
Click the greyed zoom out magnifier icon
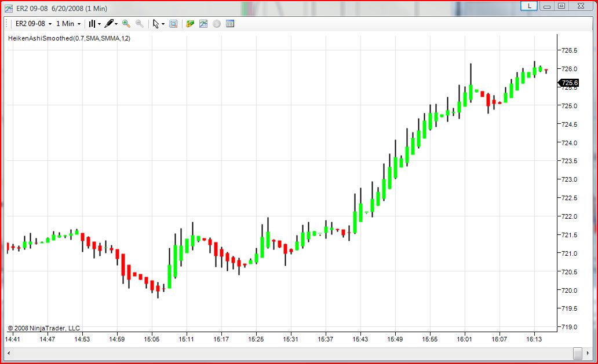point(140,24)
